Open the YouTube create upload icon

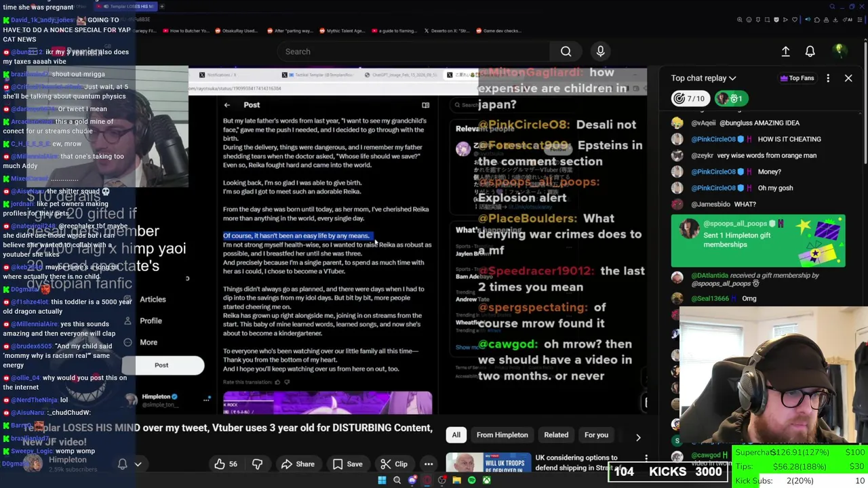pyautogui.click(x=785, y=52)
